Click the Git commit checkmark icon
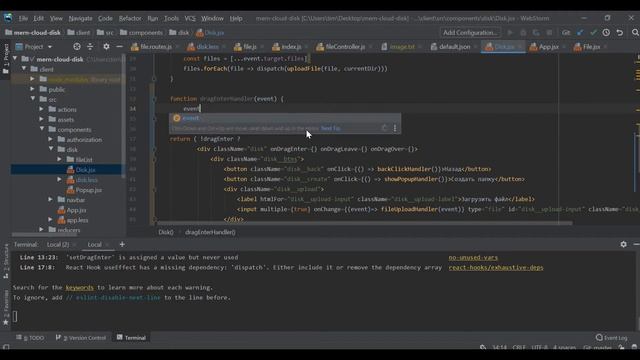Screen dimensions: 640x360 click(593, 33)
